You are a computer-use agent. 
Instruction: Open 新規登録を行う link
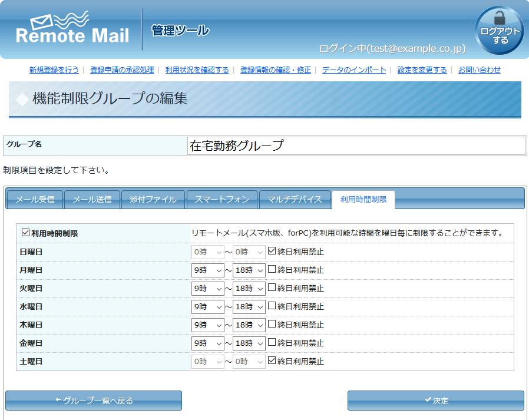[x=54, y=70]
